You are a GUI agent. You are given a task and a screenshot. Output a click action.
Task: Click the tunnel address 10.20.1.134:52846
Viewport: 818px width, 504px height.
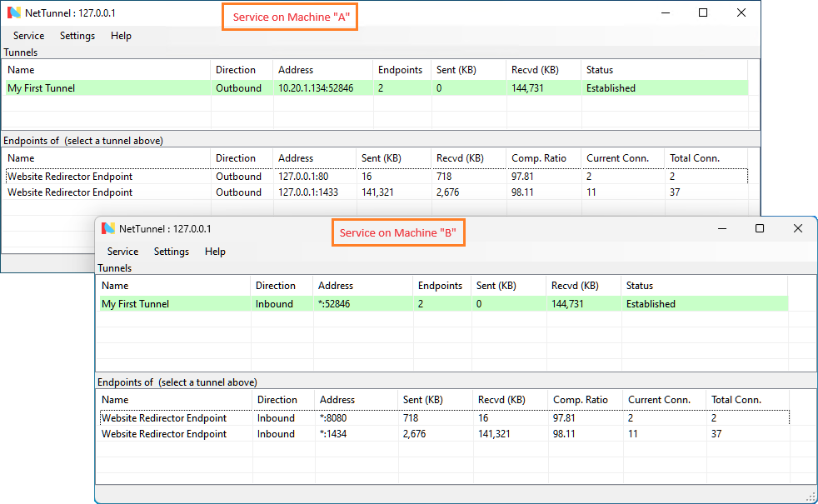pyautogui.click(x=316, y=88)
